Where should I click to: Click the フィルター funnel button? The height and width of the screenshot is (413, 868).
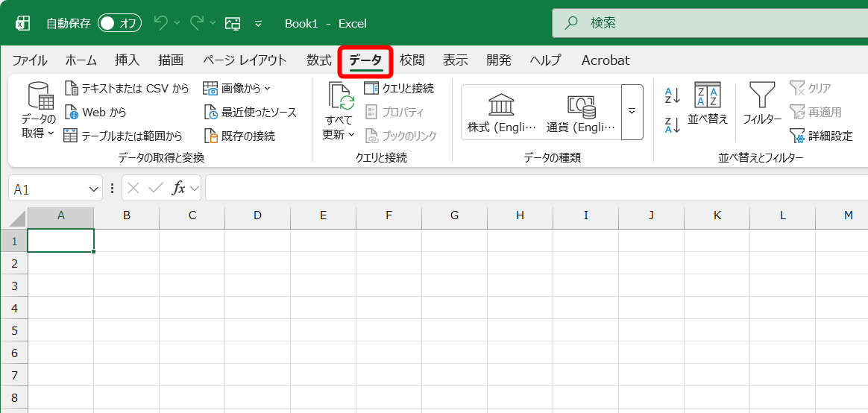tap(762, 104)
